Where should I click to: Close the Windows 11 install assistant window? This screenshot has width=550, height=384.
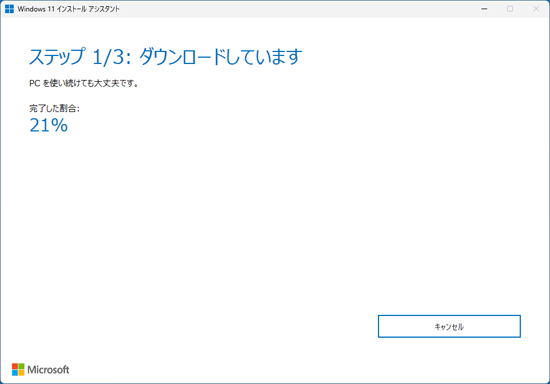click(536, 9)
